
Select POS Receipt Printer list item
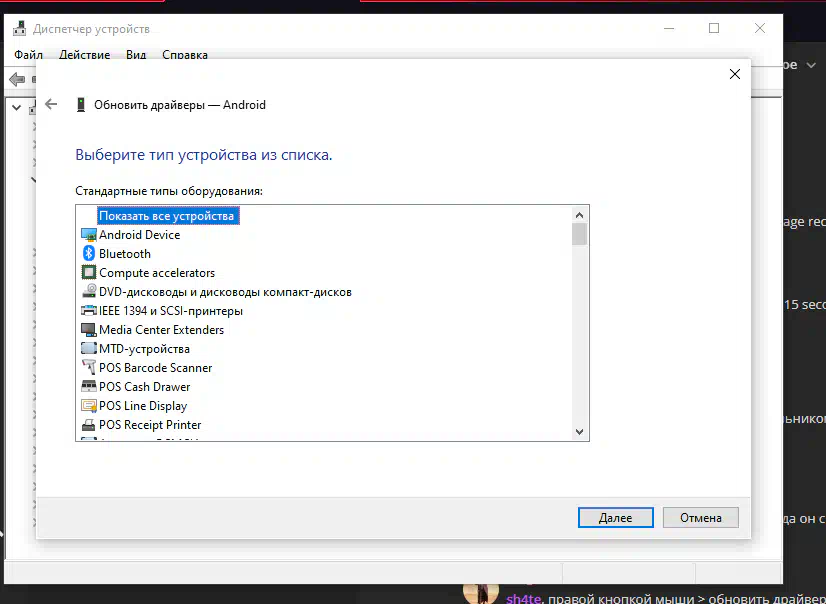[150, 425]
